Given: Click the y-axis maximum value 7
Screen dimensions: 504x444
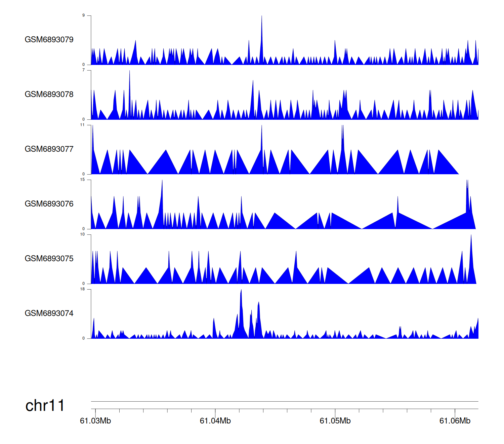Looking at the screenshot, I should 84,70.
